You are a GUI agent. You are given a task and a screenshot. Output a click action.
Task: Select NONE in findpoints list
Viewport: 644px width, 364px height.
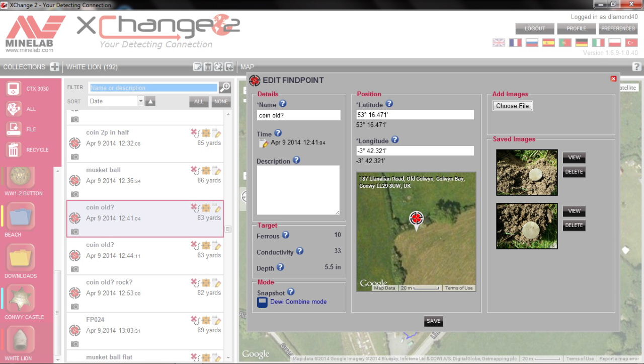[x=221, y=102]
